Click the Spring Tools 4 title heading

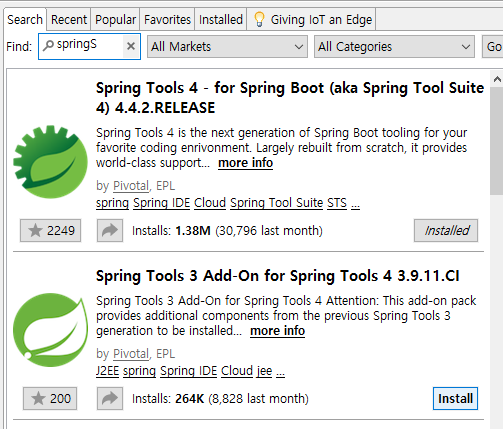tap(290, 98)
